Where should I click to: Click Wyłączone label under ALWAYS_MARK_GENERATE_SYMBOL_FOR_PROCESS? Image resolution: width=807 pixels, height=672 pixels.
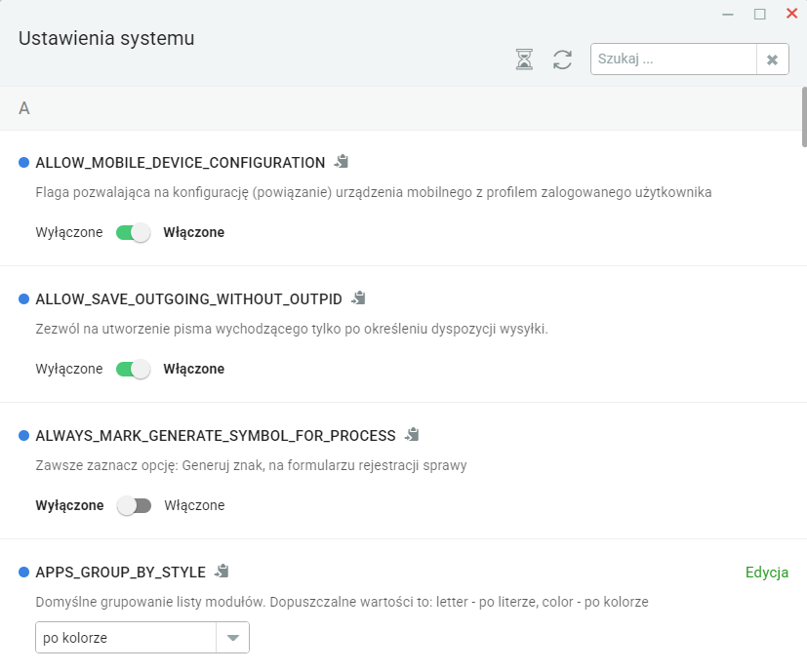click(69, 506)
